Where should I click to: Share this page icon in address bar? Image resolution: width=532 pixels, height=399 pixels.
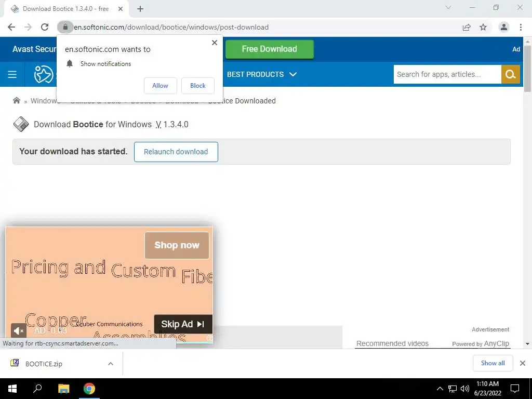point(467,27)
